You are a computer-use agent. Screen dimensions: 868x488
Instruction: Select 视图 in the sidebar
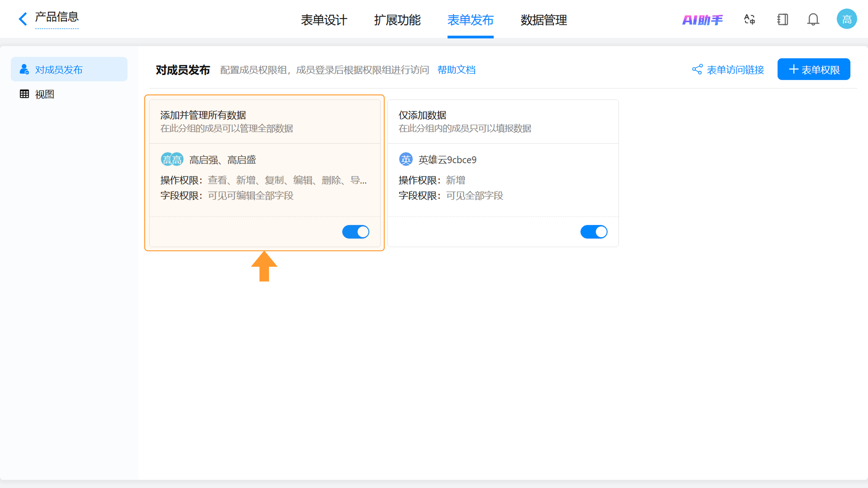(69, 94)
